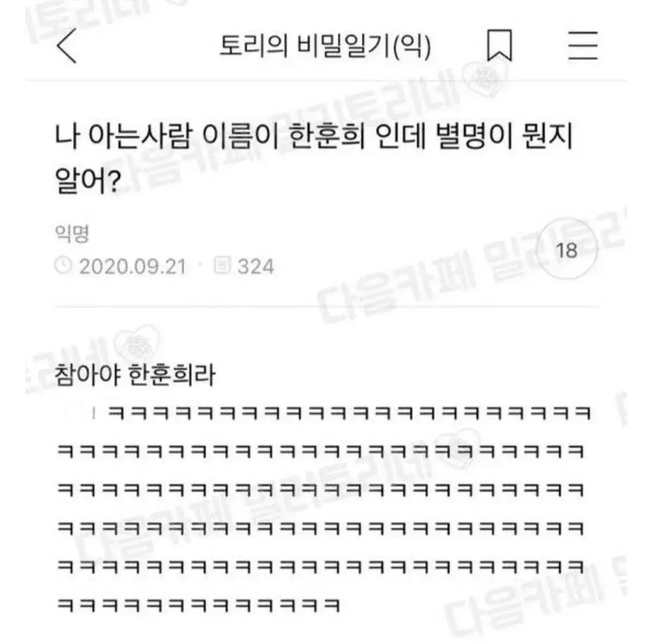Open the 토리의 비밀일기(익) board title

[x=325, y=46]
